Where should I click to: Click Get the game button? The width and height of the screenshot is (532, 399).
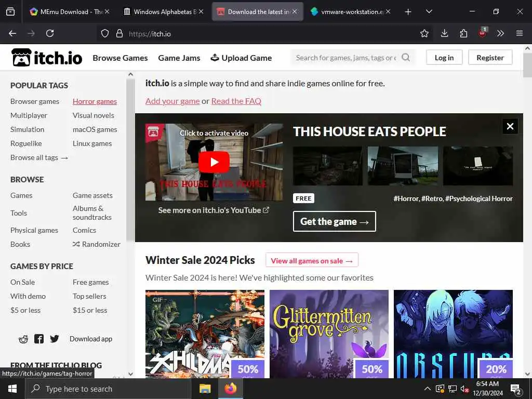click(334, 221)
